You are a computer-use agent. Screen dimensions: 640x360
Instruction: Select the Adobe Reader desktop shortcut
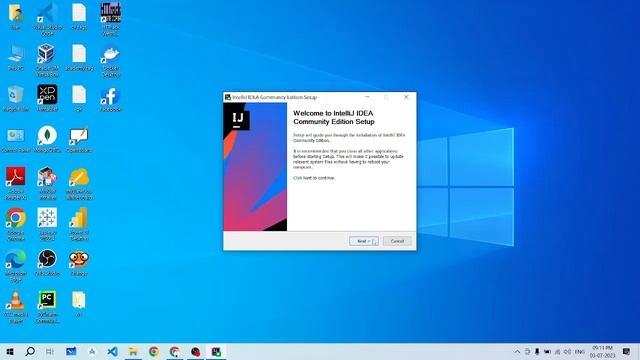(x=16, y=182)
